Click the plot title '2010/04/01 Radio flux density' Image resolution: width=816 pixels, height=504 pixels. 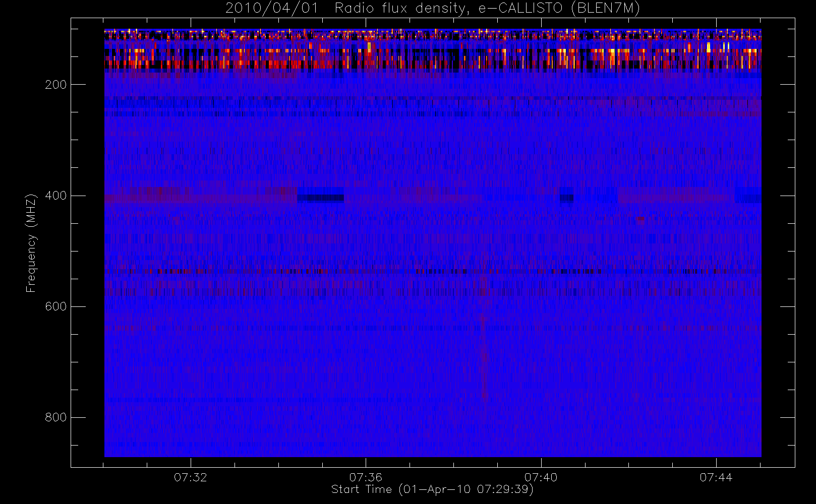(x=433, y=9)
